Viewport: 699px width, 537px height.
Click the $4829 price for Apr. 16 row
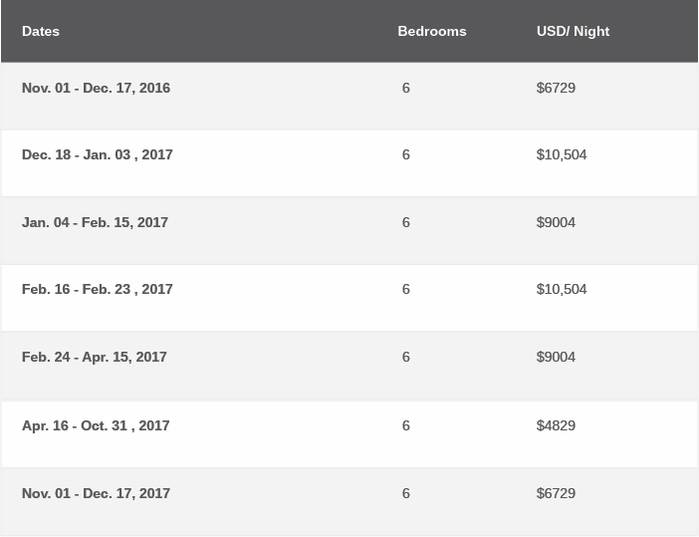click(x=556, y=426)
